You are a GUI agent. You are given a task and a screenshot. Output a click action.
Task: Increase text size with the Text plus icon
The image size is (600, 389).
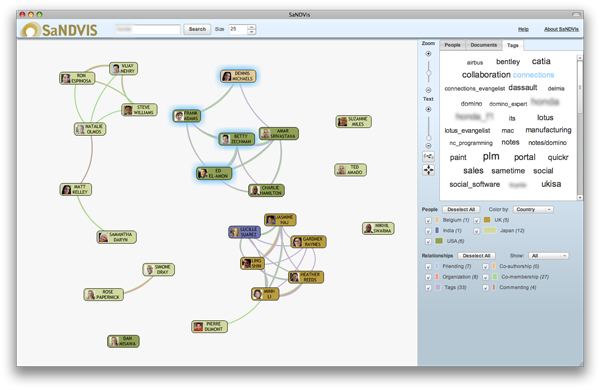tap(428, 109)
